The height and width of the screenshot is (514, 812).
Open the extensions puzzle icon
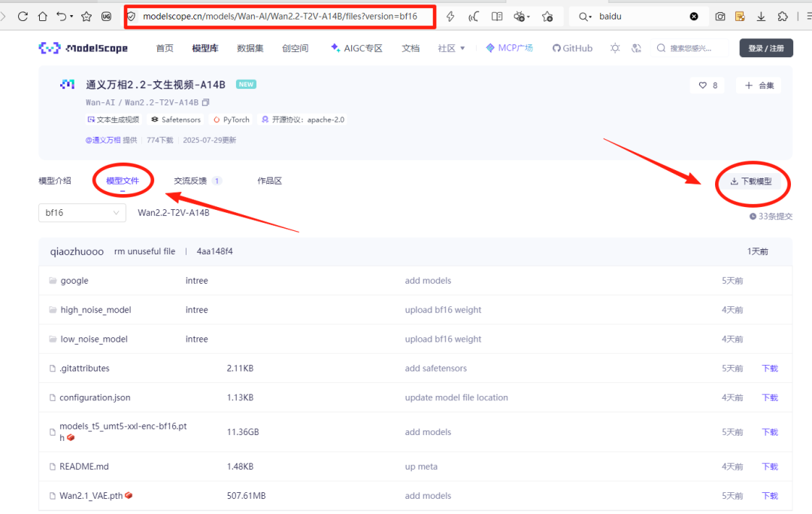point(783,17)
